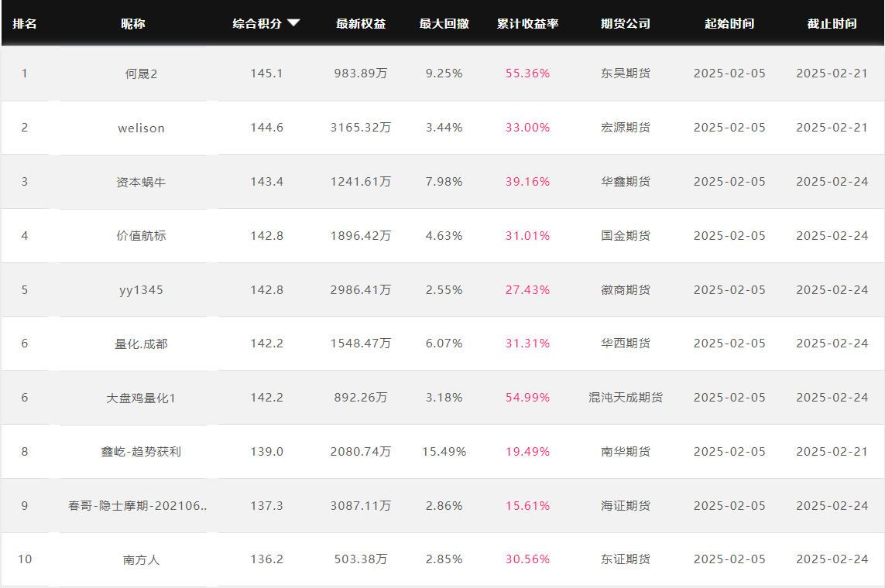
Task: Click the 截止时间 column header
Action: (x=832, y=24)
